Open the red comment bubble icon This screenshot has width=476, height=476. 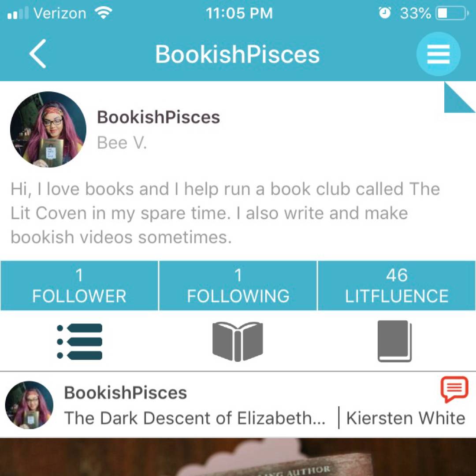pyautogui.click(x=454, y=389)
